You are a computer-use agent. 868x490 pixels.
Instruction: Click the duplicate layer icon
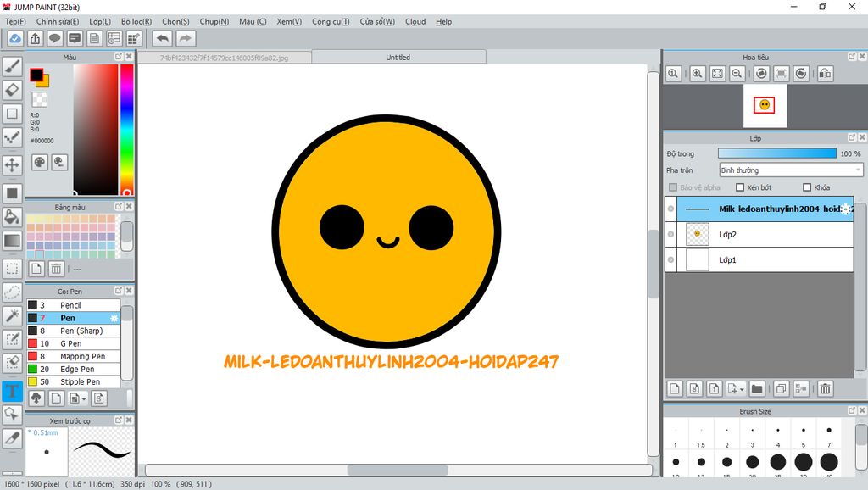(781, 388)
